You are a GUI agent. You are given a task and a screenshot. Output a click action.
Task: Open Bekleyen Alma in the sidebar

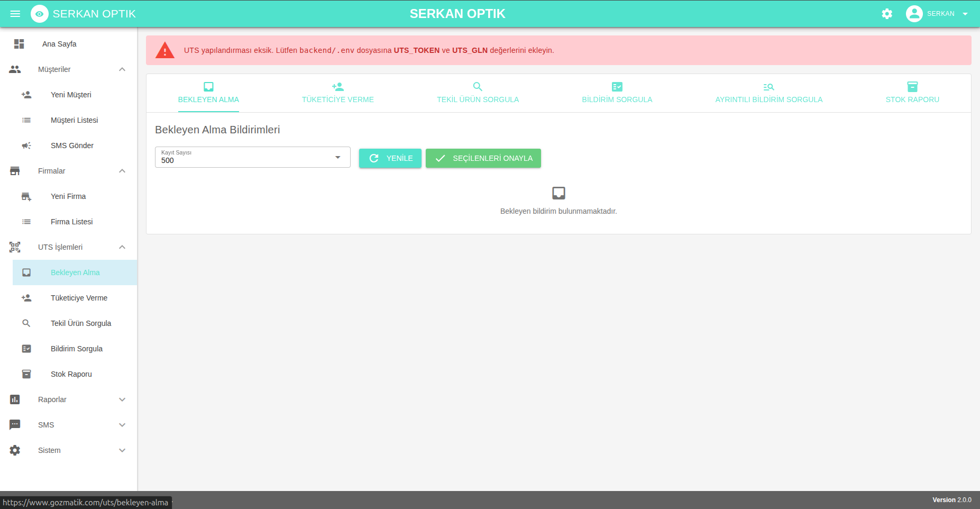coord(75,272)
